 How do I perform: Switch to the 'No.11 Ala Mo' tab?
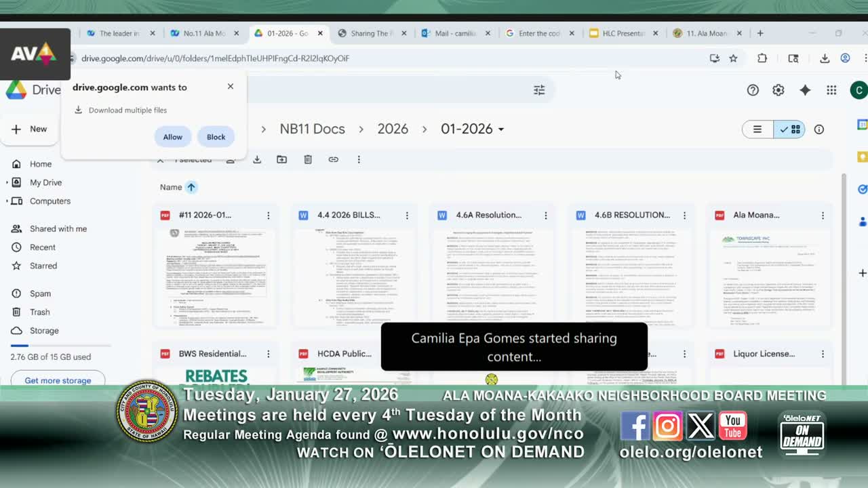(x=203, y=33)
